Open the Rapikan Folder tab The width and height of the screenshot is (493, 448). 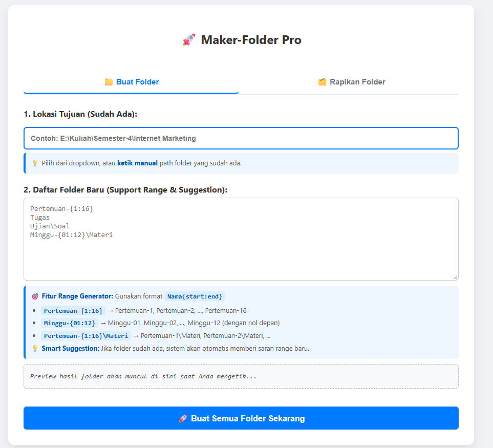click(352, 82)
